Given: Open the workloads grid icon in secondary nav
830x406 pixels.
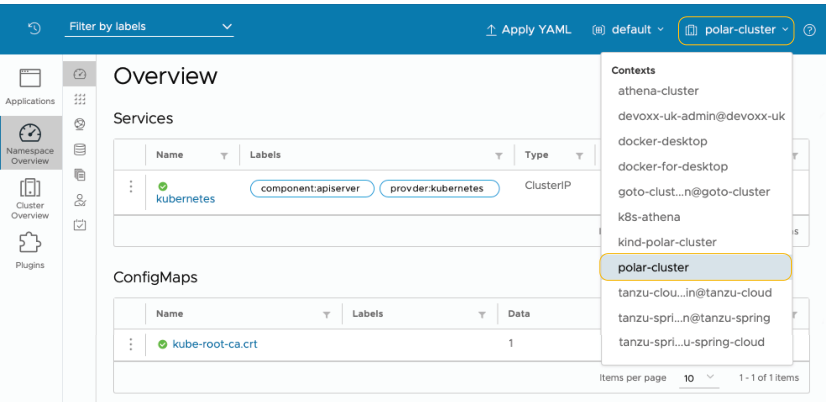Looking at the screenshot, I should pyautogui.click(x=79, y=99).
